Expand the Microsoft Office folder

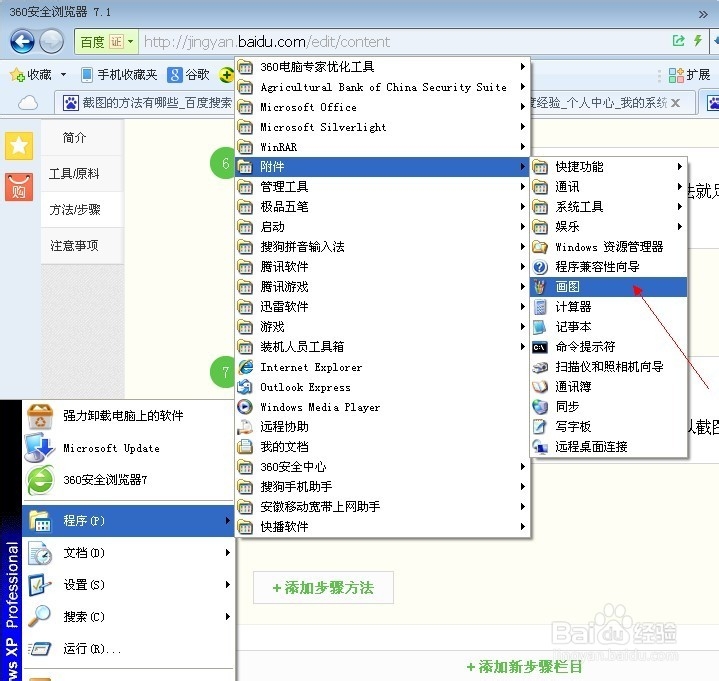[x=382, y=107]
